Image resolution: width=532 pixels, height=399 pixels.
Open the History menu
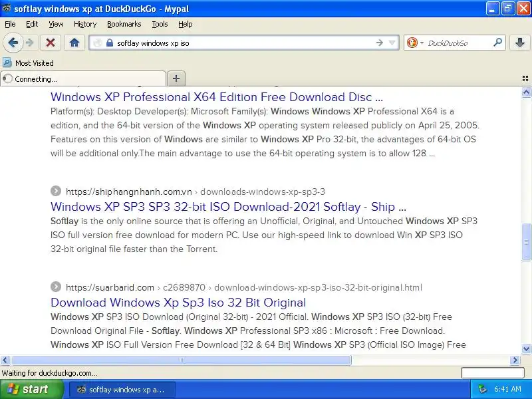85,24
